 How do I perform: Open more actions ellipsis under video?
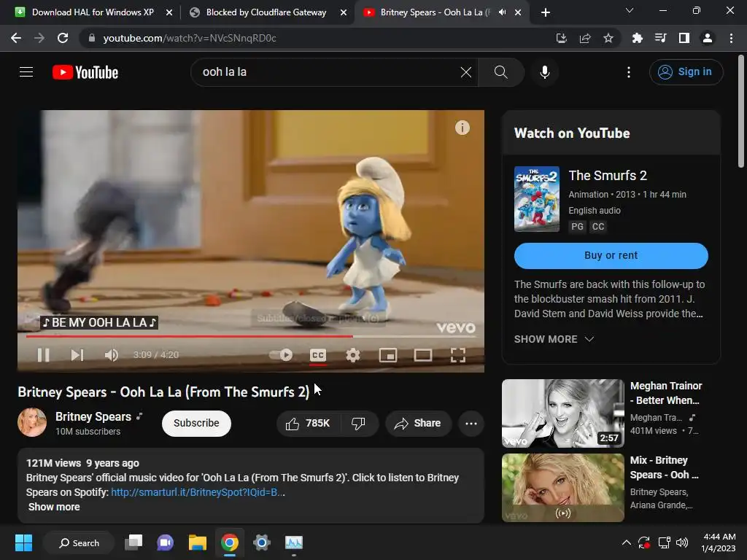pos(471,424)
